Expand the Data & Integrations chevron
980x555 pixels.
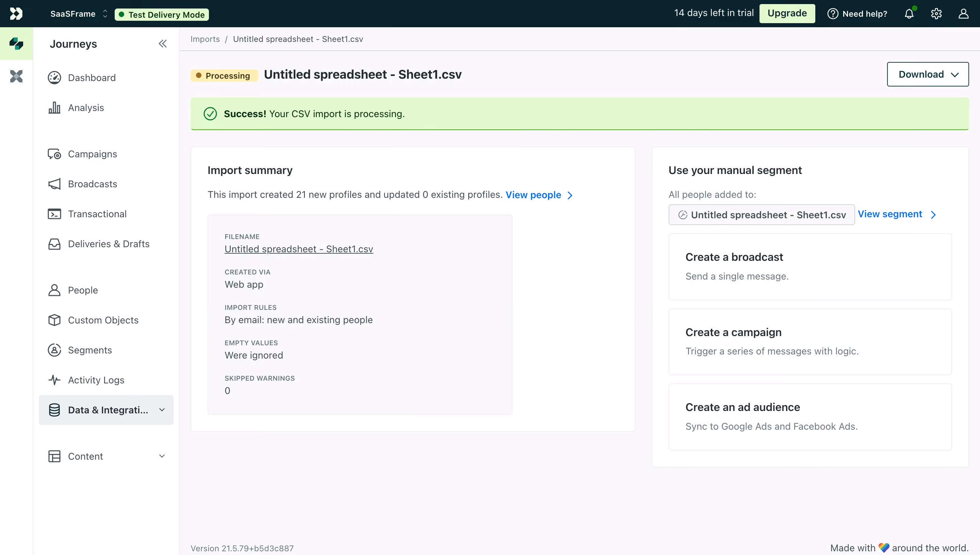(162, 410)
